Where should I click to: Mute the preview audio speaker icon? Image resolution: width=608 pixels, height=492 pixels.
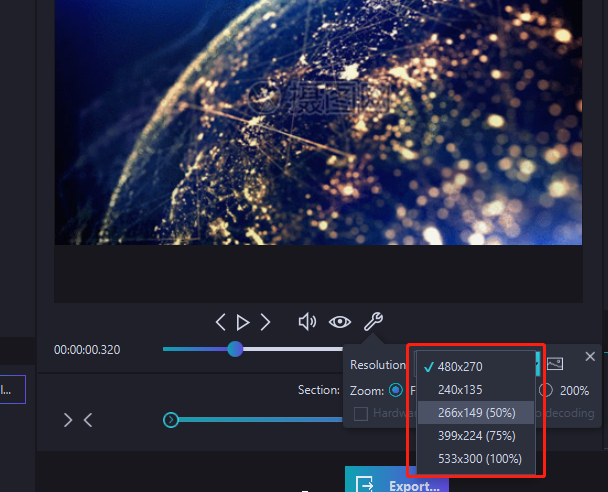pyautogui.click(x=307, y=322)
